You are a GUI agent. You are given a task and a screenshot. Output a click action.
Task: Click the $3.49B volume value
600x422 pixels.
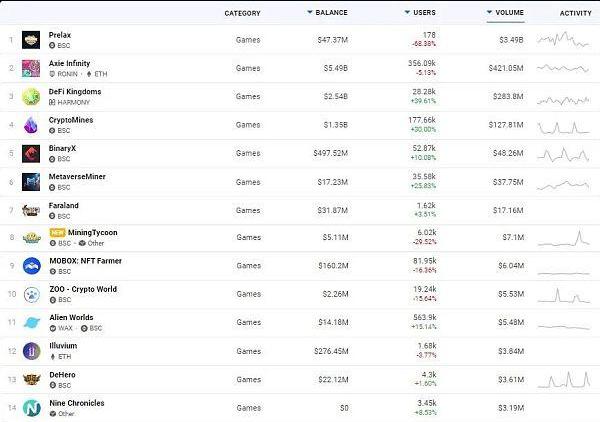511,40
